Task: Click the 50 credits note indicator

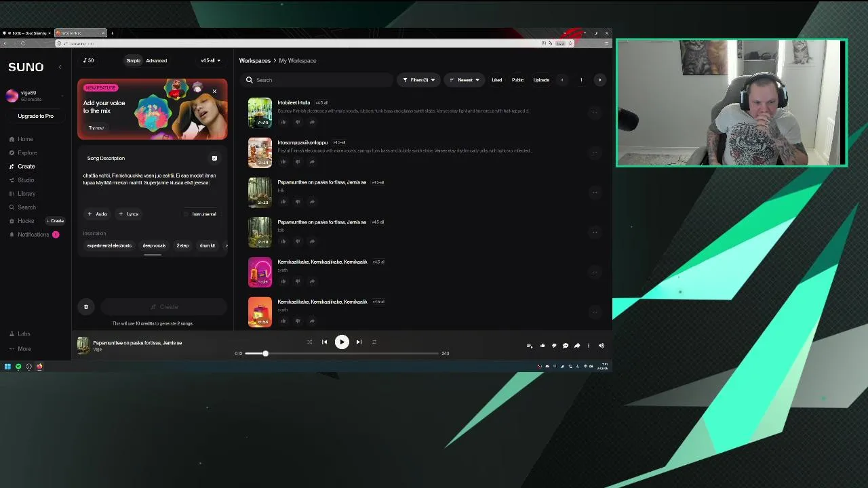Action: tap(89, 60)
